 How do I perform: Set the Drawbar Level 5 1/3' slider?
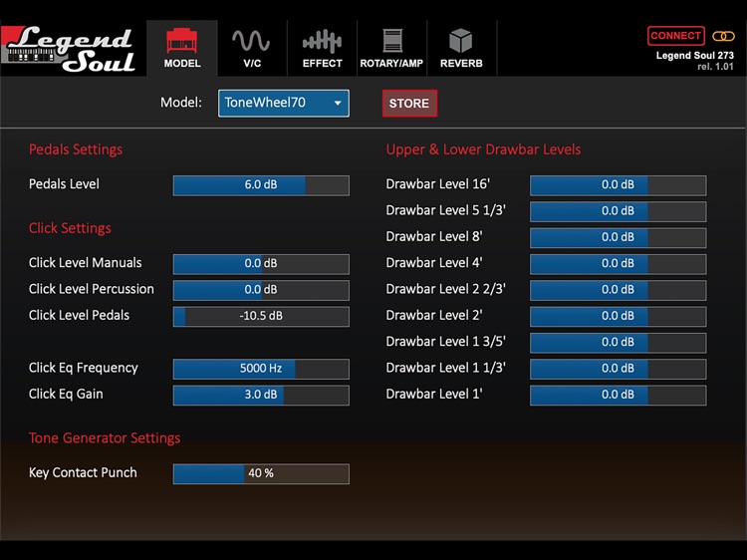click(618, 211)
